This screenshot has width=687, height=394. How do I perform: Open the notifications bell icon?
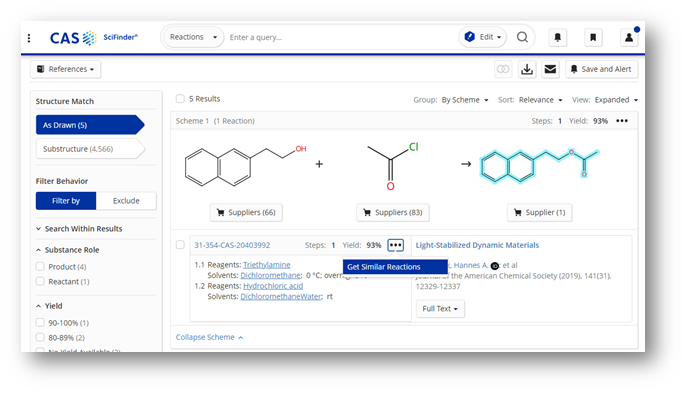point(558,37)
